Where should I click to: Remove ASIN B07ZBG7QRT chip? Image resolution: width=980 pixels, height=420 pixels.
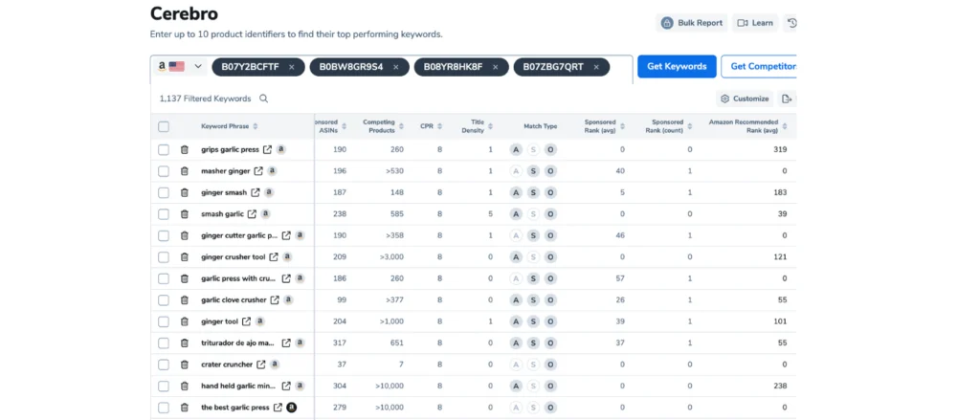[x=596, y=67]
